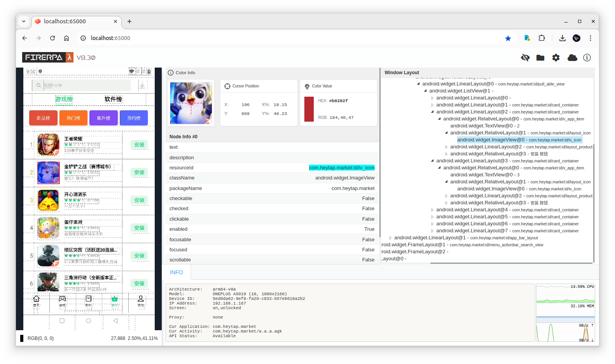615x364 pixels.
Task: Select the INFO tab
Action: point(176,272)
